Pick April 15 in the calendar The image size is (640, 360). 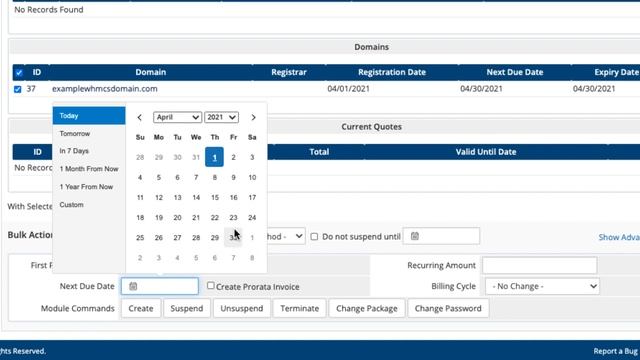coord(215,198)
